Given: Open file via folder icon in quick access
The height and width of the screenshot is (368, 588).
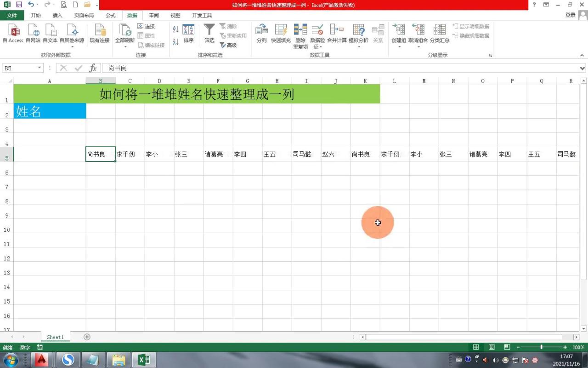Looking at the screenshot, I should (x=87, y=5).
